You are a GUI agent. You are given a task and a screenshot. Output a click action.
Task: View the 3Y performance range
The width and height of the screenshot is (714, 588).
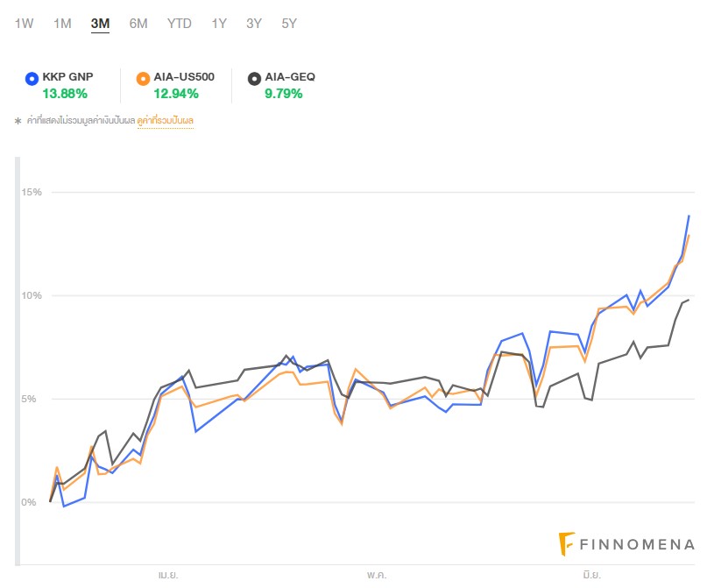254,24
